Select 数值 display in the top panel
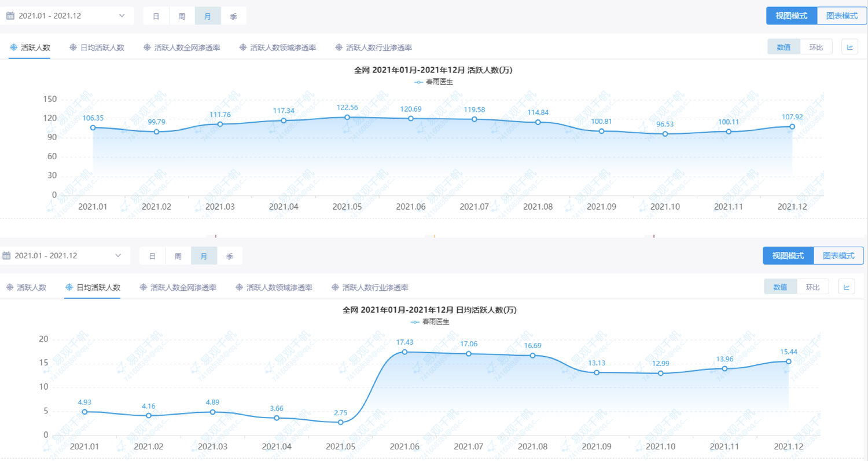This screenshot has height=461, width=868. point(784,47)
